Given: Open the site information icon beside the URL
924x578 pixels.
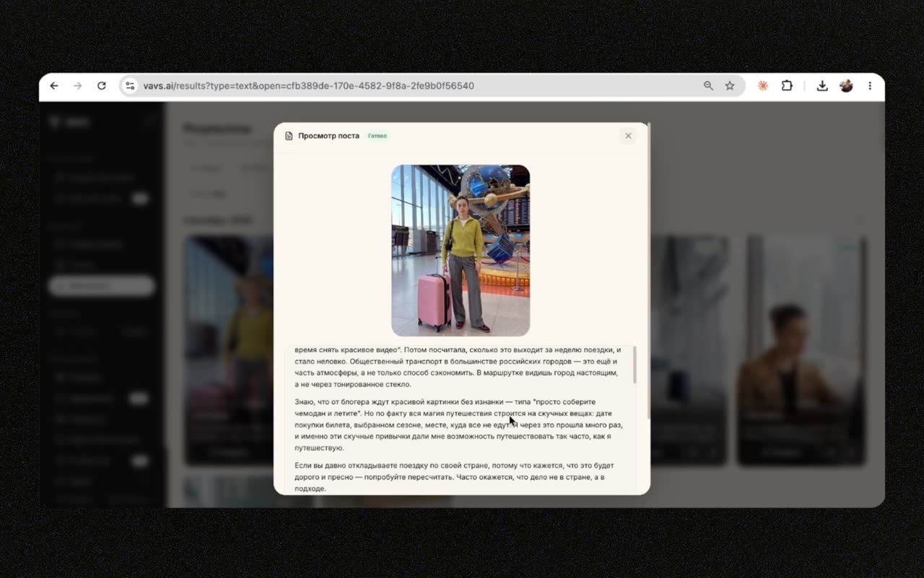Looking at the screenshot, I should (x=130, y=86).
